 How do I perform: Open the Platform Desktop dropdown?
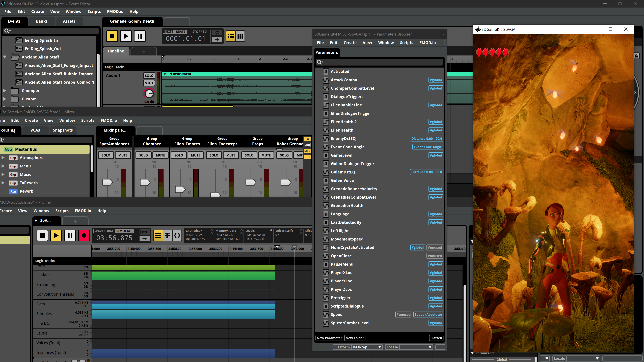tap(367, 347)
